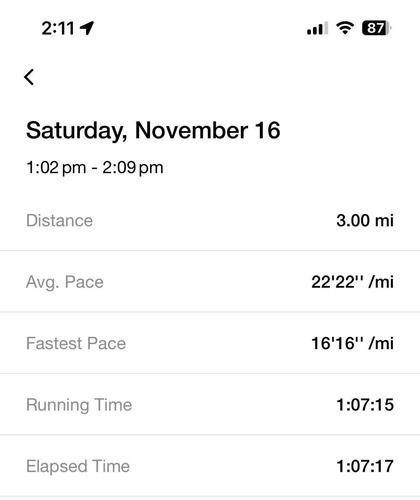Select the Saturday, November 16 heading
This screenshot has width=420, height=500.
point(153,131)
